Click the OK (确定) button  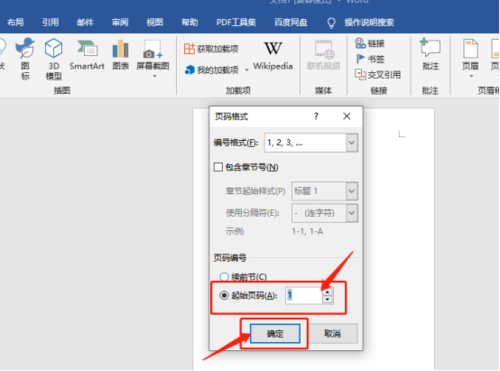click(x=275, y=333)
